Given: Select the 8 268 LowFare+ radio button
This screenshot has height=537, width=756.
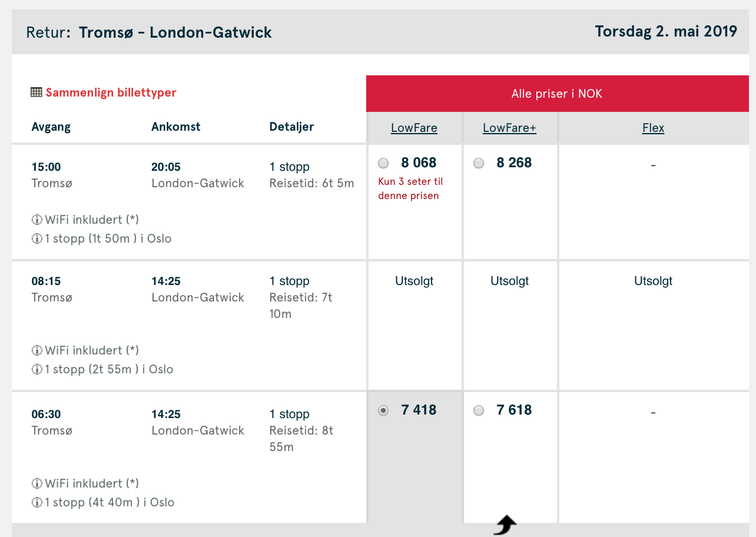Looking at the screenshot, I should [479, 163].
